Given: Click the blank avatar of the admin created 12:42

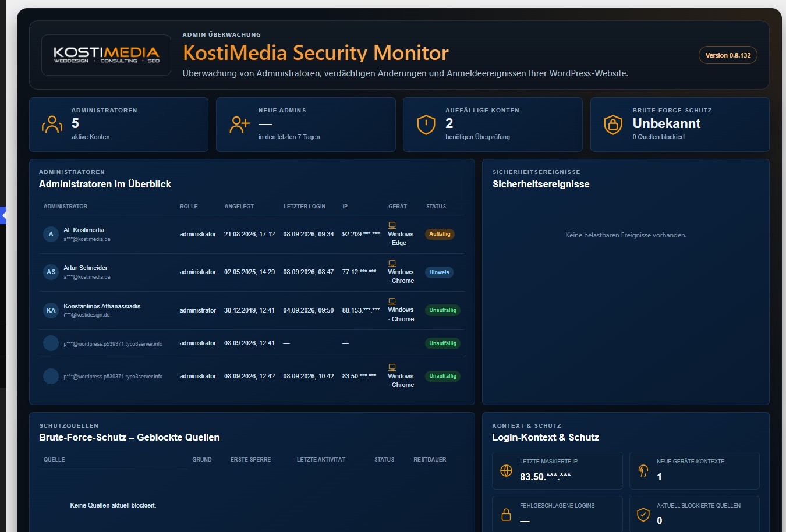Looking at the screenshot, I should 51,376.
